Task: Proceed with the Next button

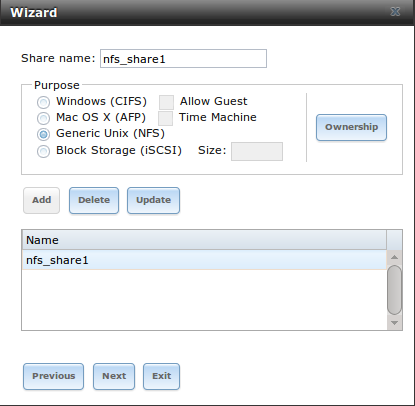Action: click(x=114, y=376)
